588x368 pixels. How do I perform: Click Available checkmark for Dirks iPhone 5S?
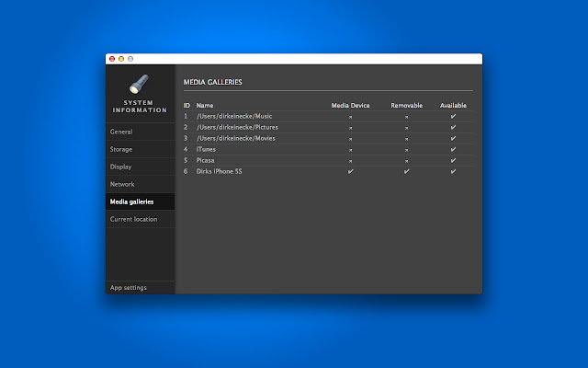coord(453,171)
